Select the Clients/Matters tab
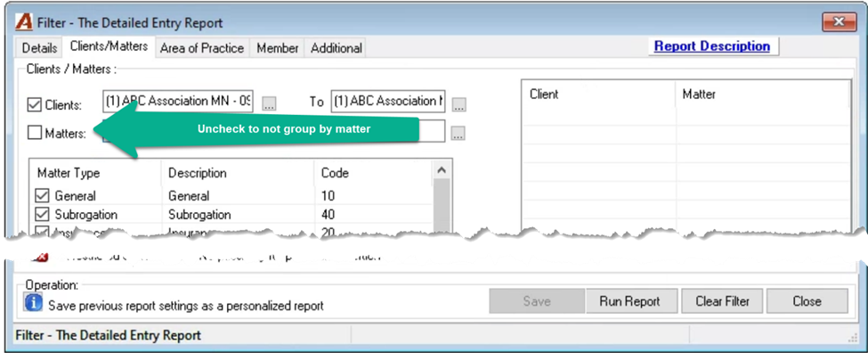The width and height of the screenshot is (868, 353). (109, 46)
